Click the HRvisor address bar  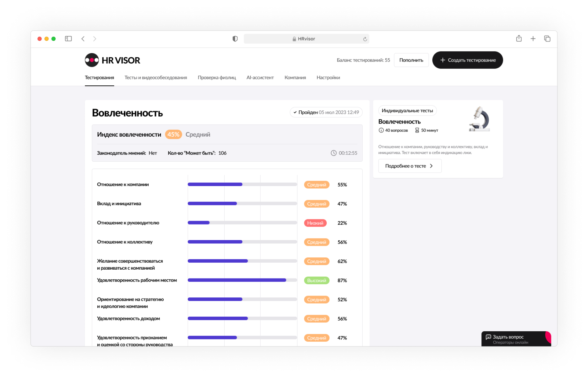306,39
